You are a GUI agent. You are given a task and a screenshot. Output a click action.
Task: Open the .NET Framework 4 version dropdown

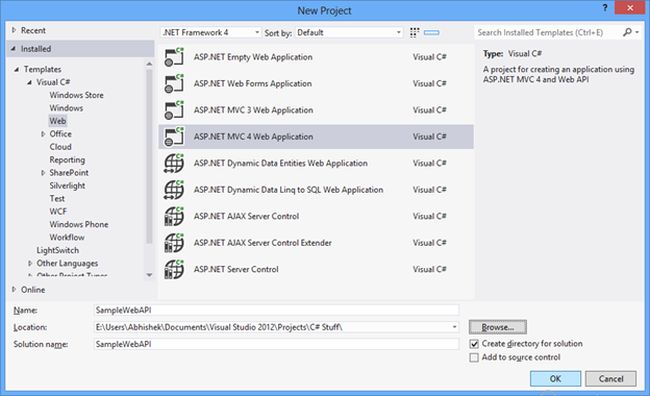(211, 32)
